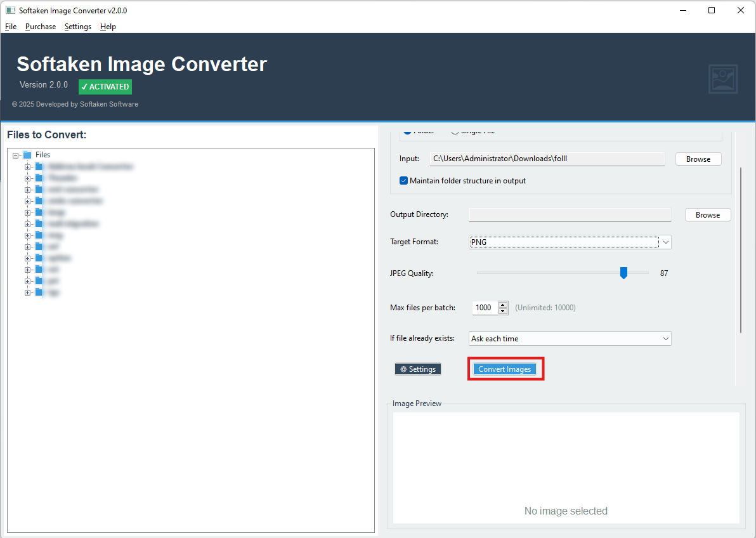Open the If file already exists dropdown

(570, 339)
